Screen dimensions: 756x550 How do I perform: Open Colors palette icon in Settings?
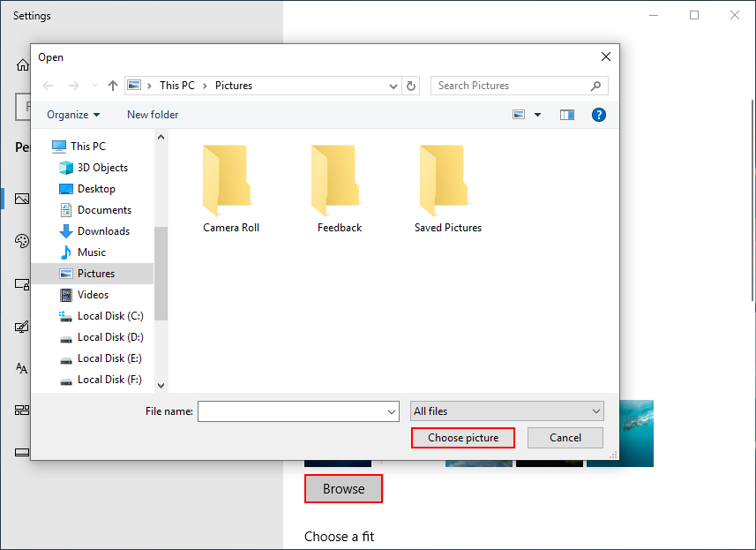coord(22,241)
